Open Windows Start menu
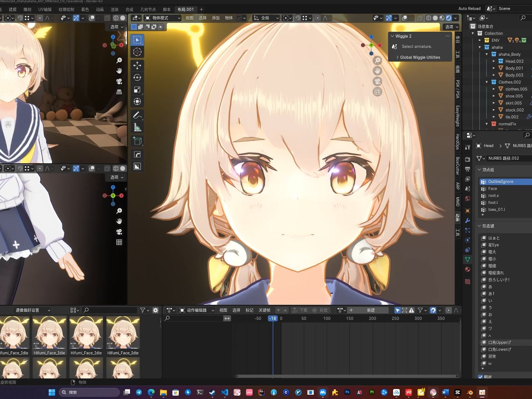Screen dimensions: 532x399 (x=52, y=392)
